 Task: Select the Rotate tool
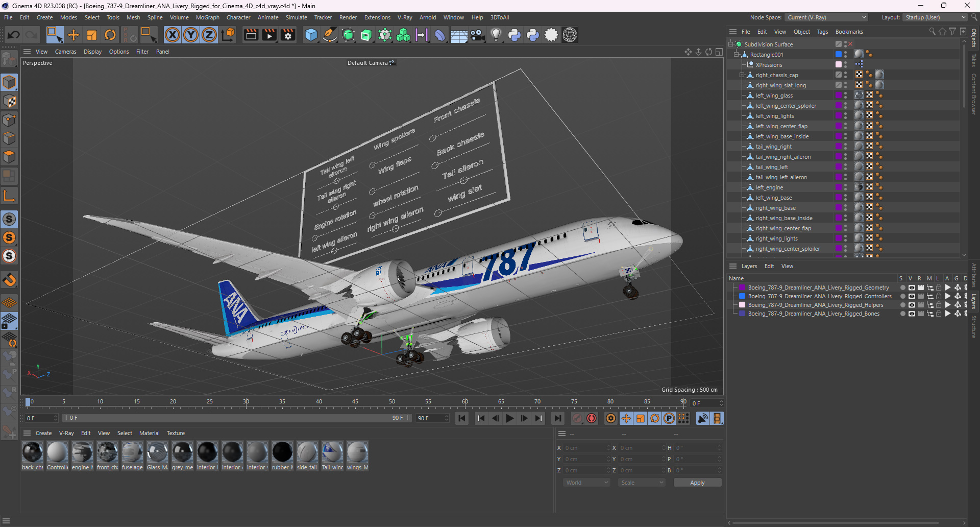pos(110,35)
